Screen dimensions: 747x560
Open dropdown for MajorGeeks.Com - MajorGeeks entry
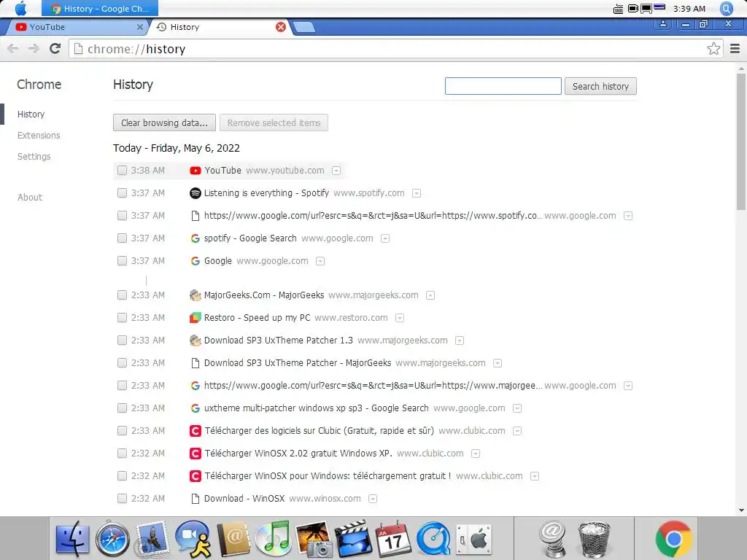(x=430, y=295)
